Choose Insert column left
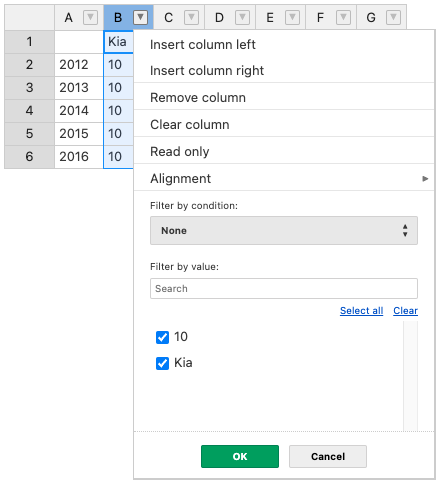This screenshot has width=445, height=489. coord(284,44)
